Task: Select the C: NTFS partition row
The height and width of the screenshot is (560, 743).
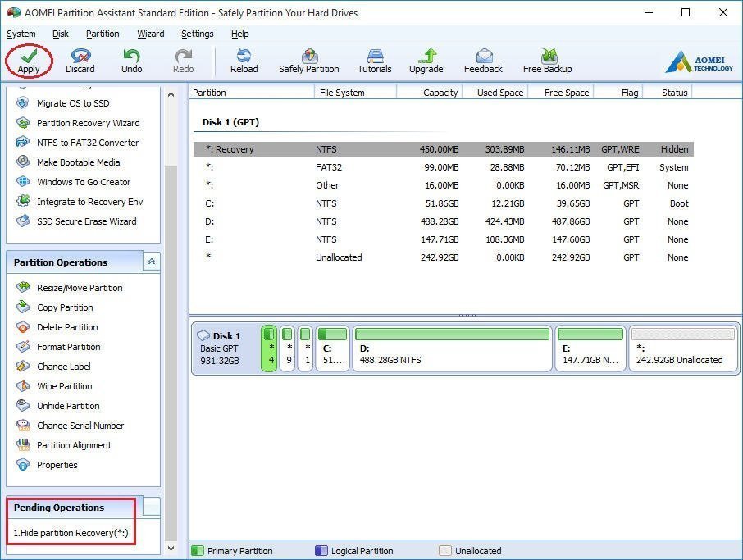Action: click(444, 203)
